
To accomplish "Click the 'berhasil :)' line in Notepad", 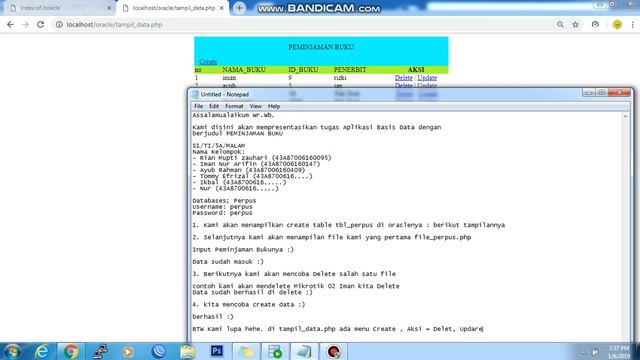I will [x=213, y=317].
